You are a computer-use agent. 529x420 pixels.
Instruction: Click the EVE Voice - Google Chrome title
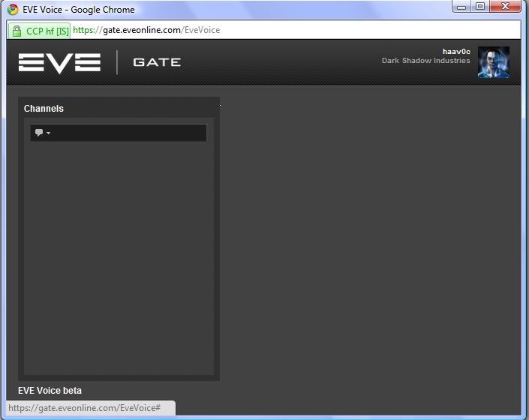[79, 10]
